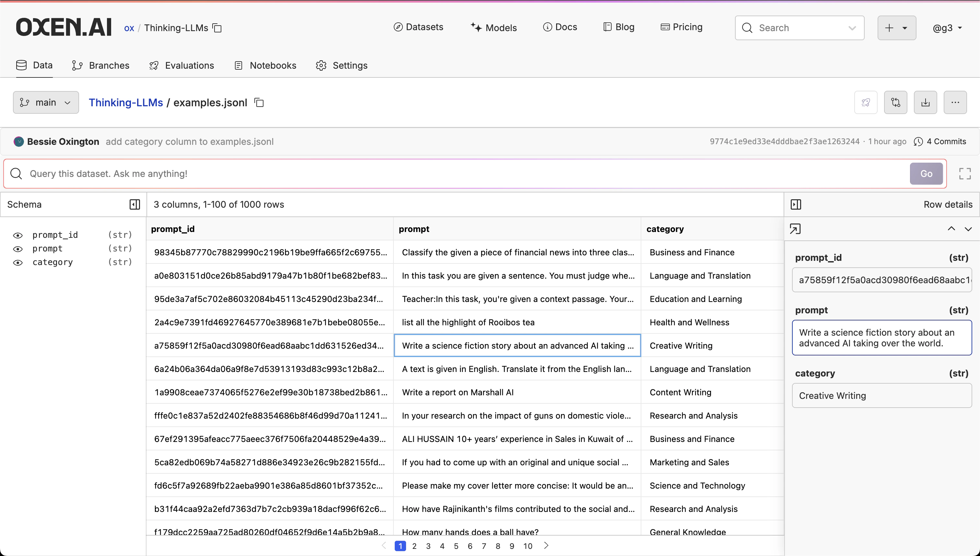
Task: Collapse the Row details panel icon
Action: click(x=796, y=204)
